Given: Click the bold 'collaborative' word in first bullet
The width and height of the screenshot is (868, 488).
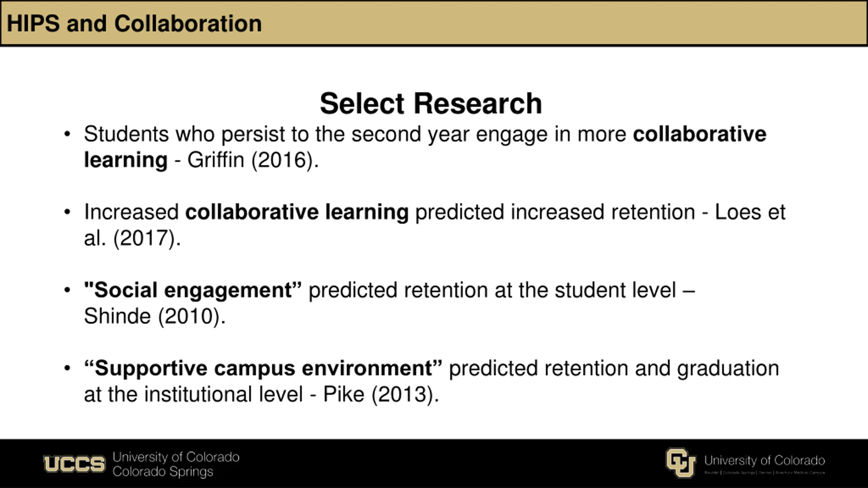Looking at the screenshot, I should point(700,134).
